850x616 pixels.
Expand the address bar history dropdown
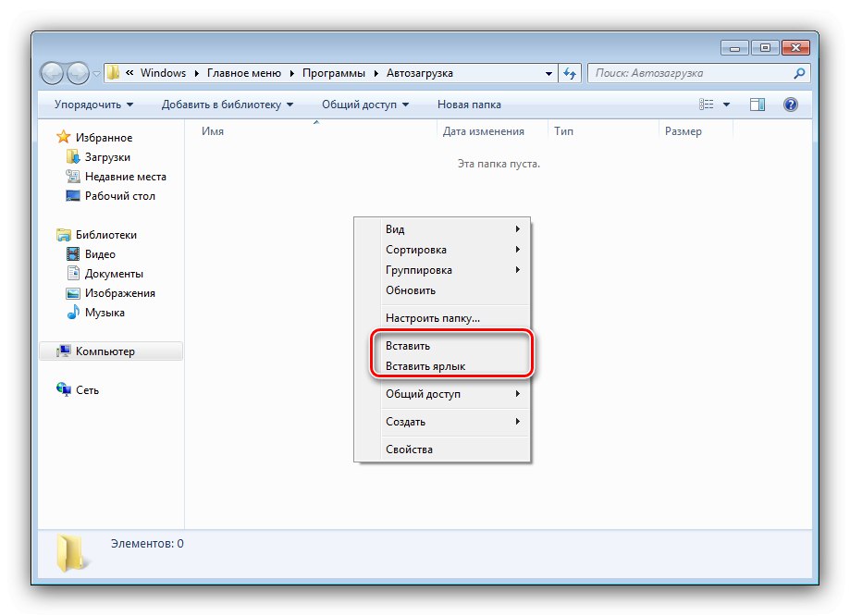click(548, 73)
